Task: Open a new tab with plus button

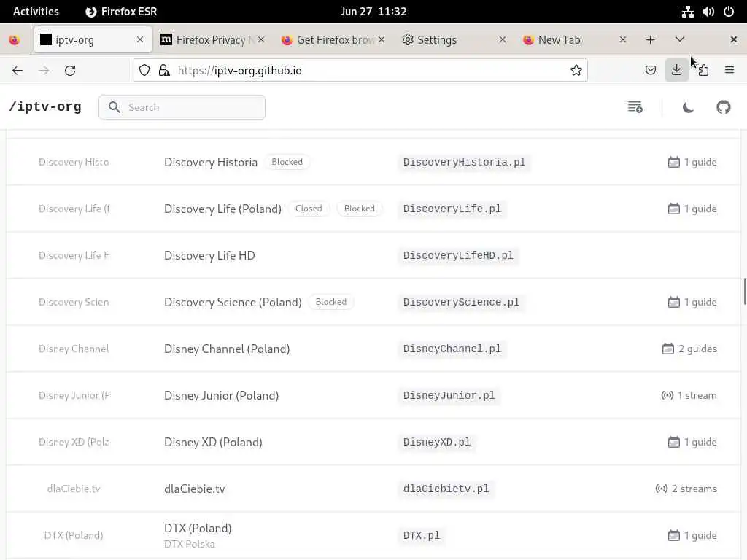Action: pos(650,40)
